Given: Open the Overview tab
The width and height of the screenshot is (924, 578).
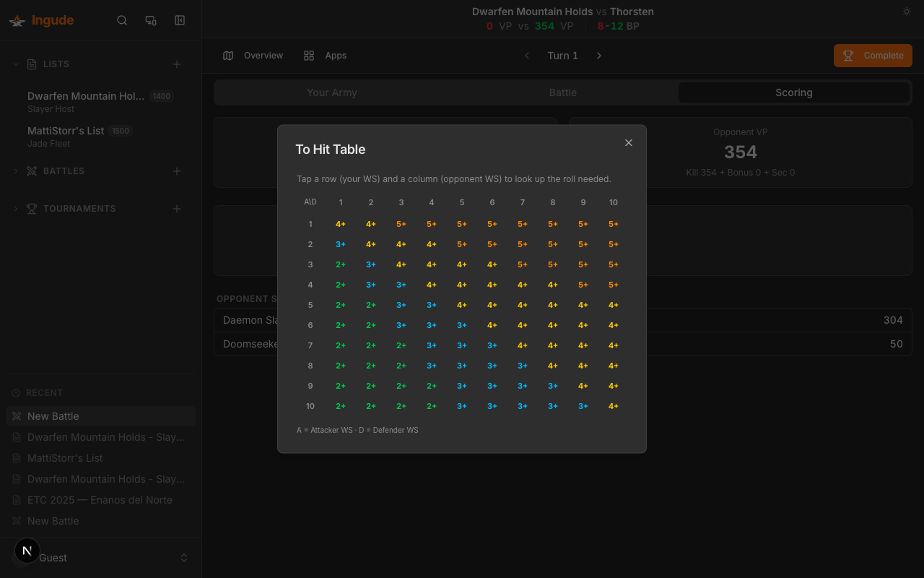Looking at the screenshot, I should pyautogui.click(x=263, y=55).
